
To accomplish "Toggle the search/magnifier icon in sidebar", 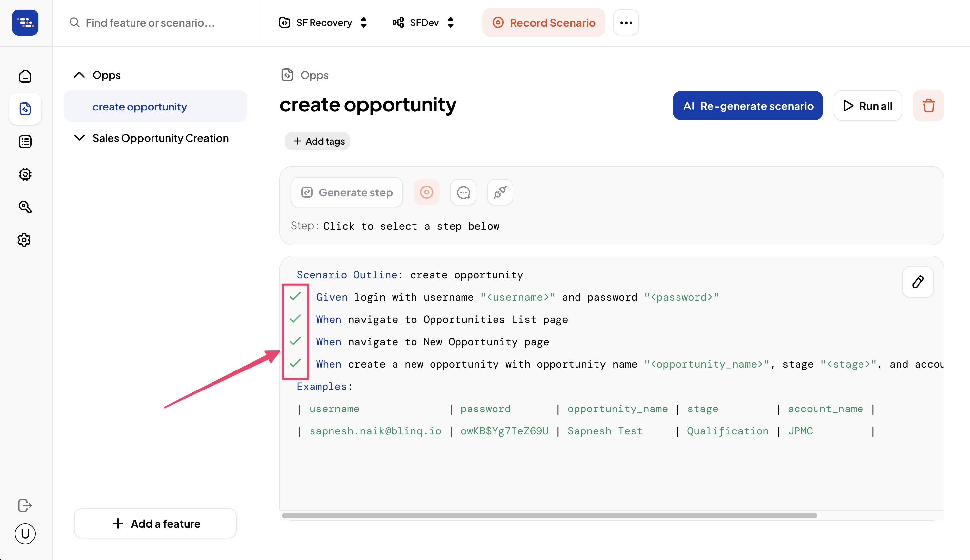I will tap(26, 207).
